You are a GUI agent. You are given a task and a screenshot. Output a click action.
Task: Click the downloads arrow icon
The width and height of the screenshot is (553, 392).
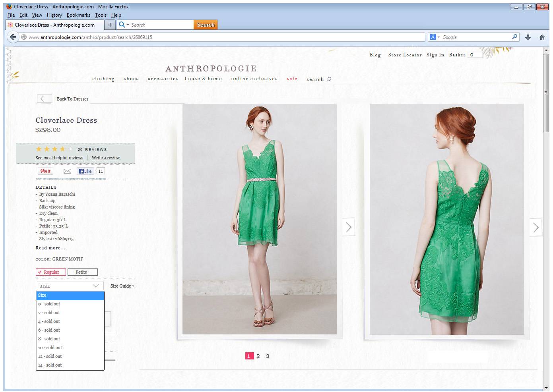pos(528,37)
